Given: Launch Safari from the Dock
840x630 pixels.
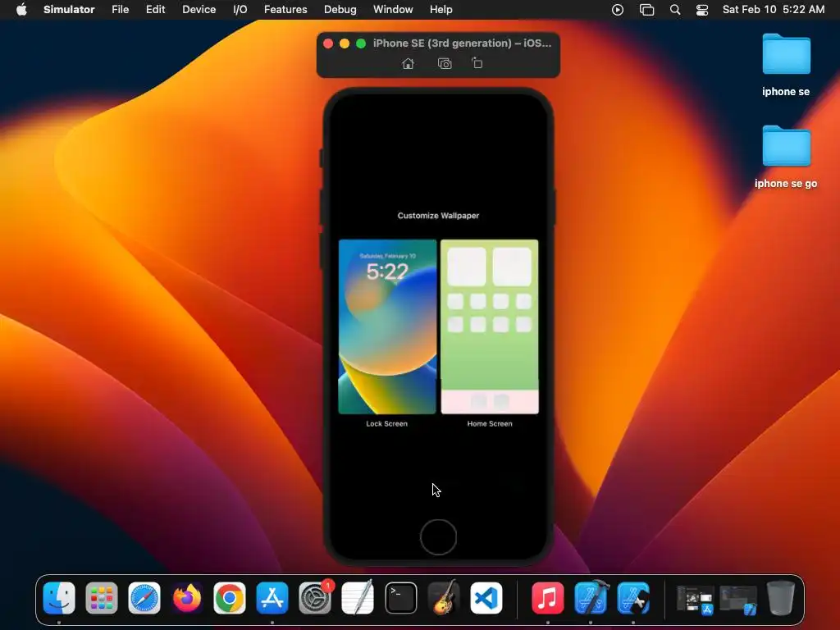Looking at the screenshot, I should 144,598.
